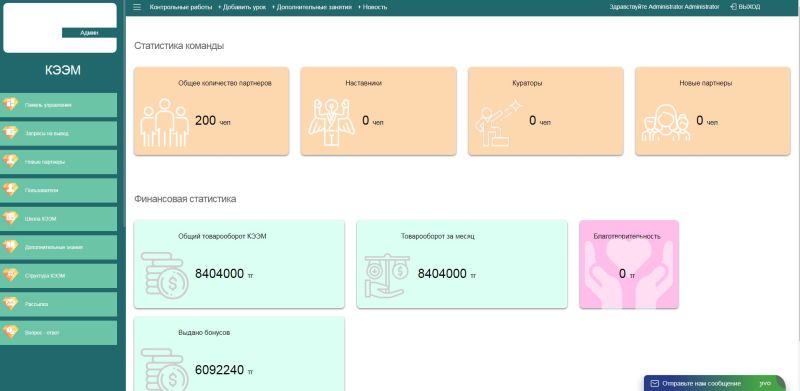Click the Благотворительность card title
This screenshot has width=800, height=391.
point(627,236)
